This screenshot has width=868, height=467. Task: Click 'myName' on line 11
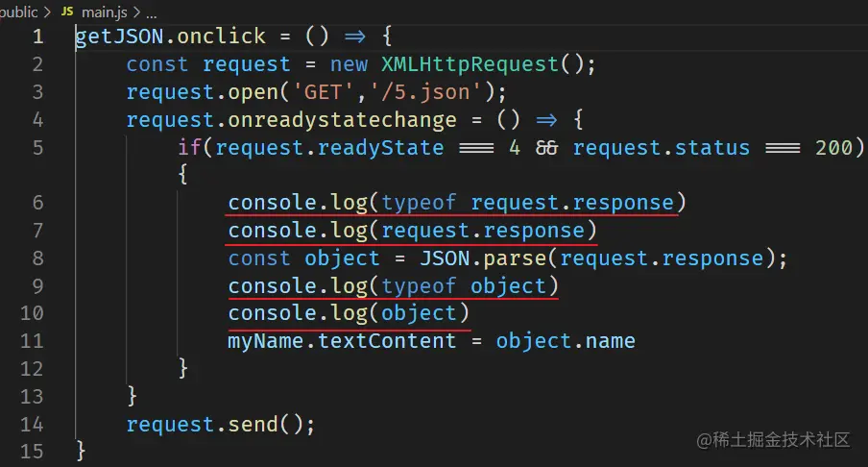[266, 341]
